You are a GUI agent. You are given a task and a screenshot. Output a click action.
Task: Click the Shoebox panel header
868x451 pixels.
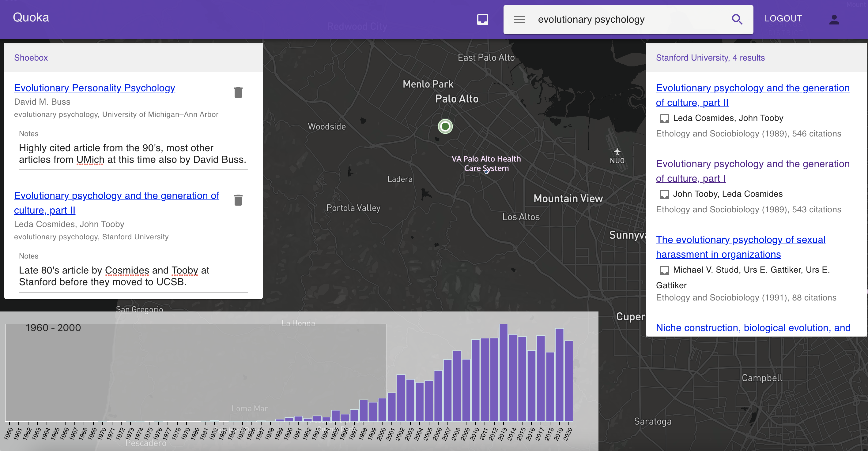point(134,58)
